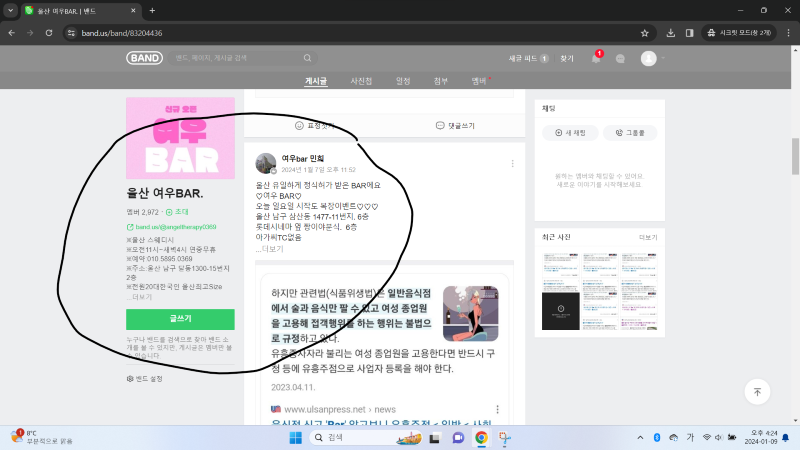
Task: Open the chat app in taskbar
Action: coord(458,438)
